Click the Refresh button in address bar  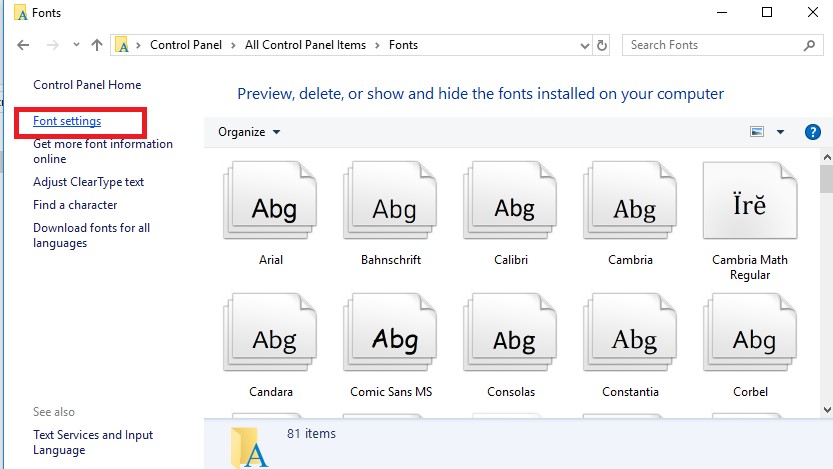coord(602,45)
